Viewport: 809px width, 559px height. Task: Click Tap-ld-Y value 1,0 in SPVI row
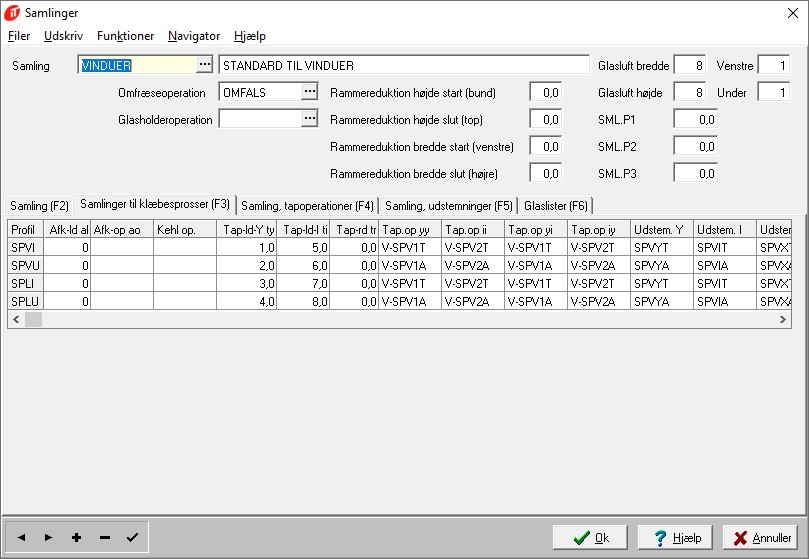tap(247, 247)
